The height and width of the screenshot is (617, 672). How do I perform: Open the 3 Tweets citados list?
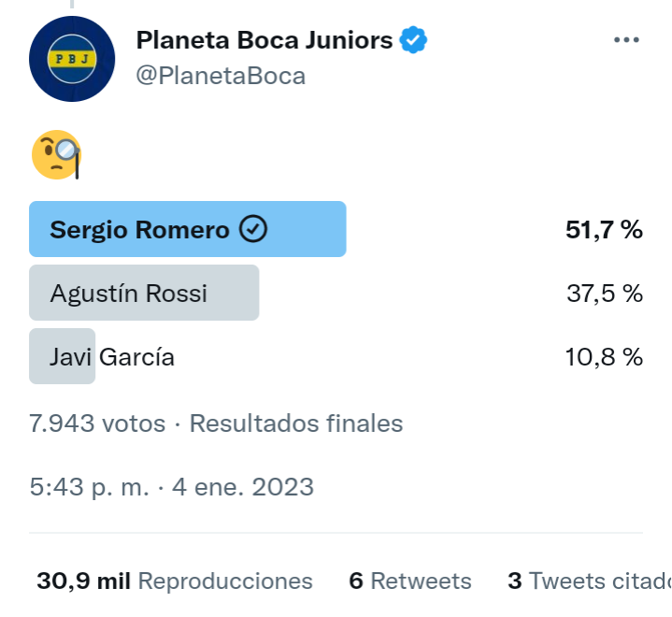pos(590,581)
